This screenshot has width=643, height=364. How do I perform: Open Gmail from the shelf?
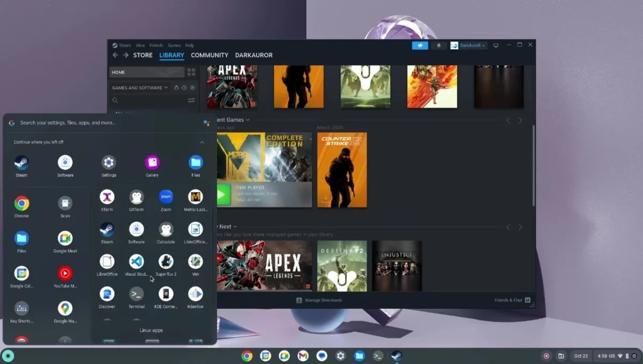[303, 355]
